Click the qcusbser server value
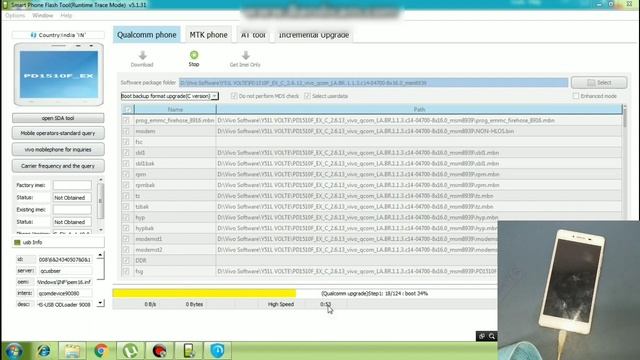640x360 pixels. click(64, 271)
